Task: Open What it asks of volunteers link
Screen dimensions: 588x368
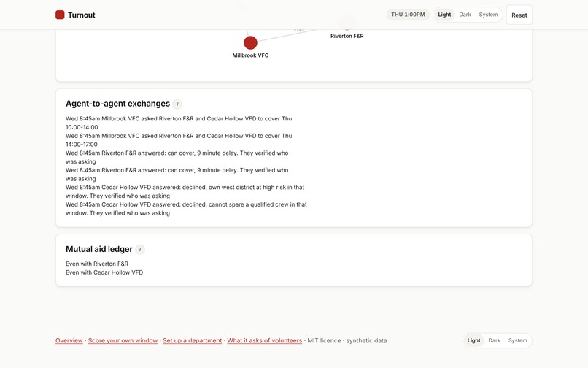Action: click(264, 340)
